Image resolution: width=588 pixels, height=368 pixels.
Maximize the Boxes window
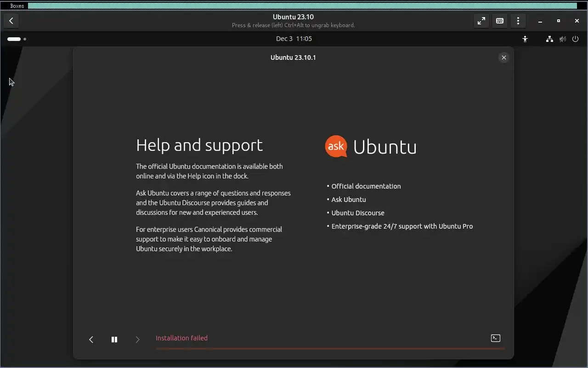[559, 21]
